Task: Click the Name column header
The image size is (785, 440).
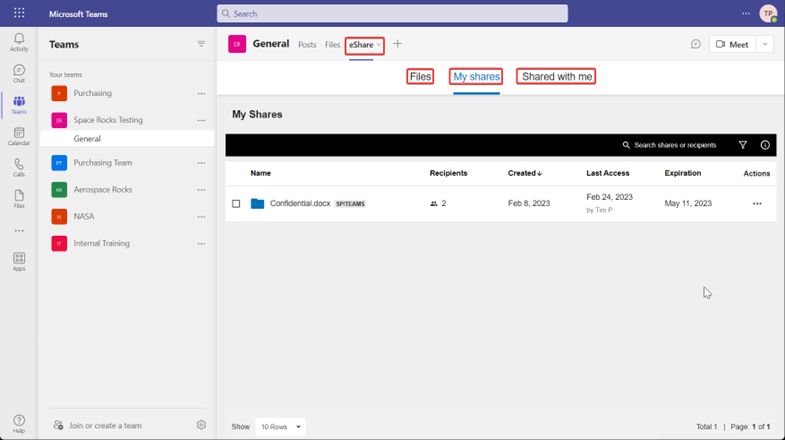Action: [x=260, y=173]
